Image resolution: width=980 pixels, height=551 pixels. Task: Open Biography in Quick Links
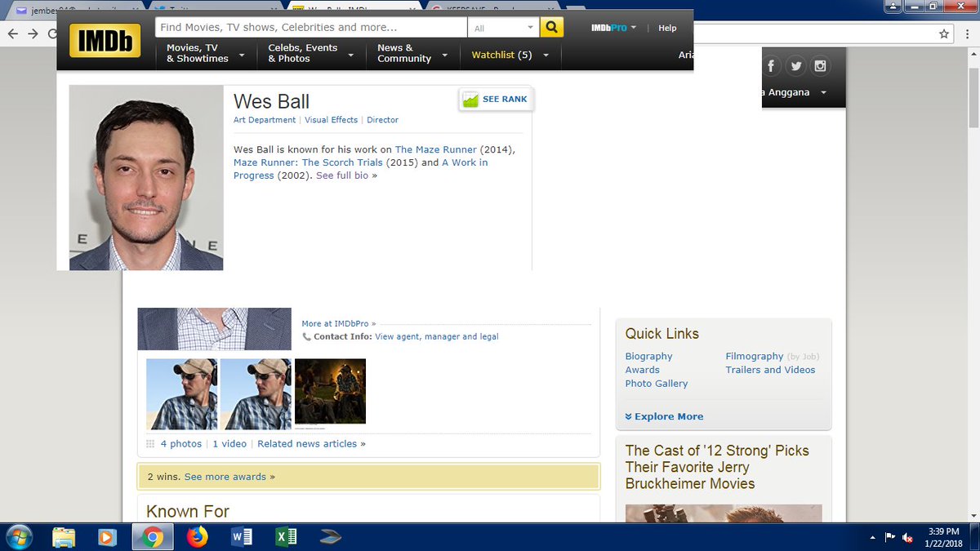pyautogui.click(x=648, y=357)
